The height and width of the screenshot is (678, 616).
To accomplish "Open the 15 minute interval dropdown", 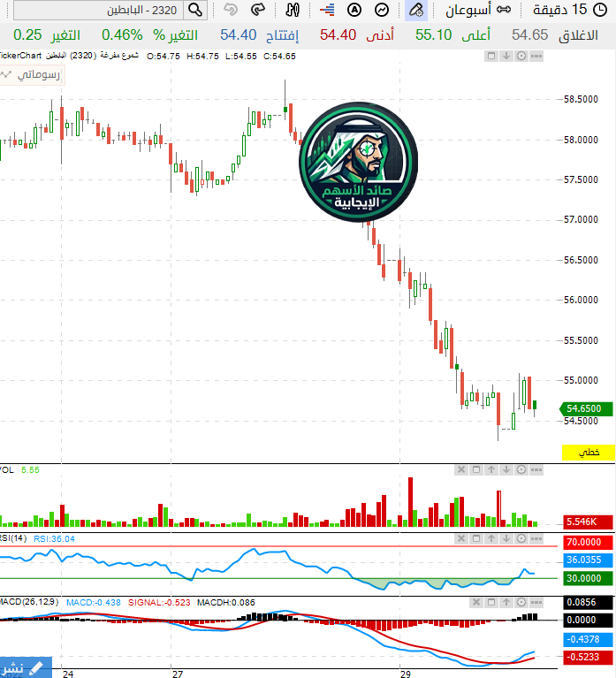I will tap(559, 10).
